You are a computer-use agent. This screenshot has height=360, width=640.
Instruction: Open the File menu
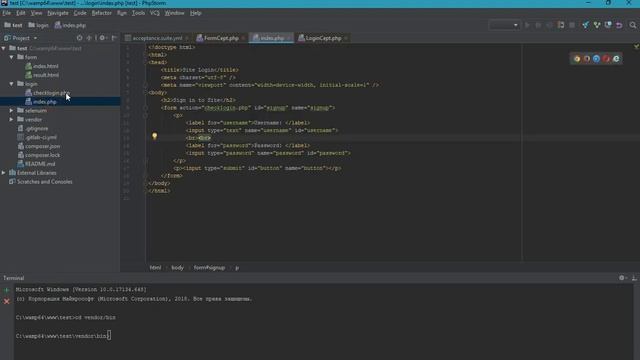pos(7,13)
